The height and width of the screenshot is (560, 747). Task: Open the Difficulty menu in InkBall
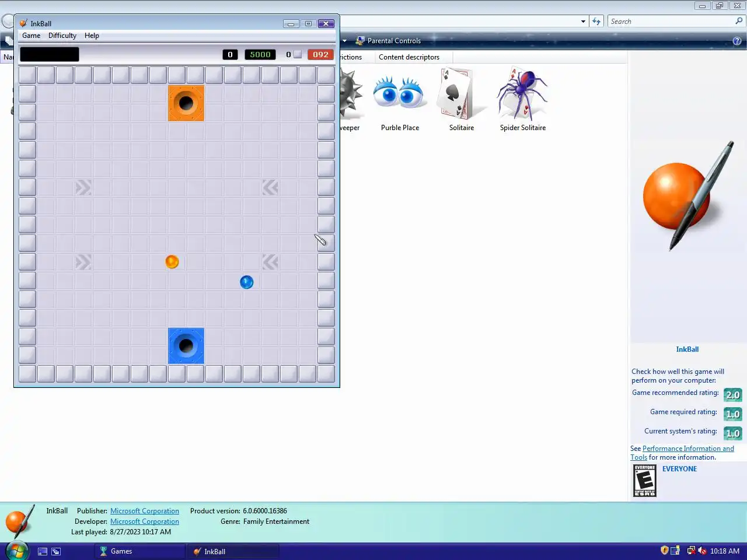tap(62, 36)
